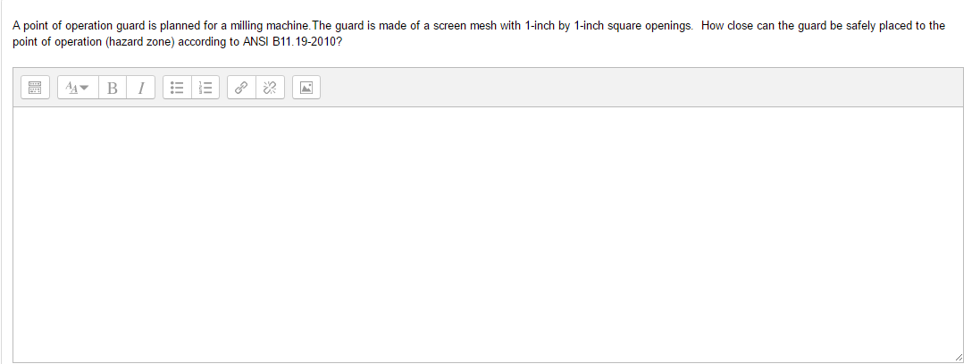Toggle italic formatting
Image resolution: width=980 pixels, height=364 pixels.
point(140,88)
